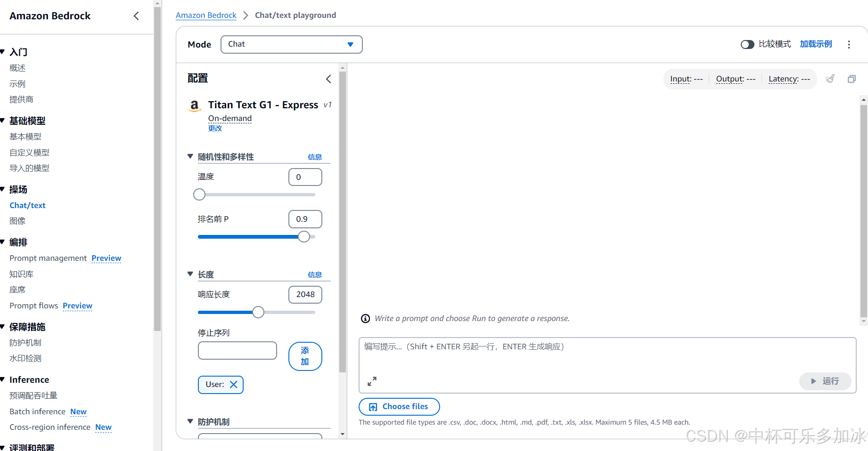868x451 pixels.
Task: Focus the 温度 value field
Action: tap(305, 177)
